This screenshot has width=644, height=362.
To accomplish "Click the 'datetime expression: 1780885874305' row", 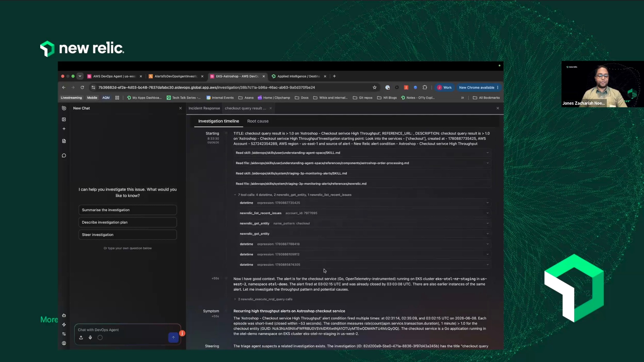I will point(365,265).
